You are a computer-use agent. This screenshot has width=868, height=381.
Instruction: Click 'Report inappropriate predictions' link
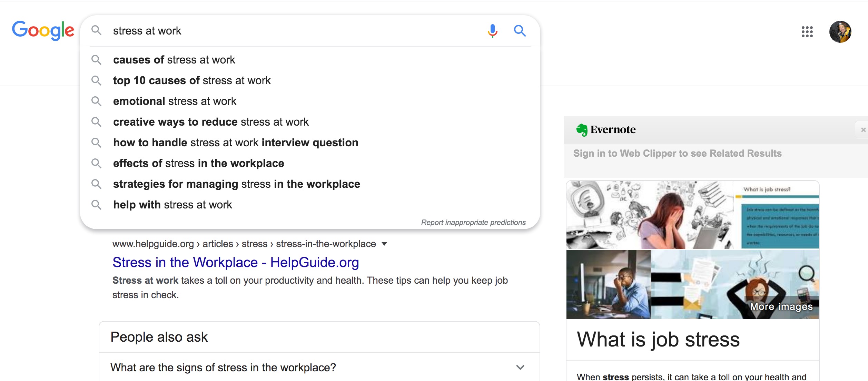tap(473, 223)
